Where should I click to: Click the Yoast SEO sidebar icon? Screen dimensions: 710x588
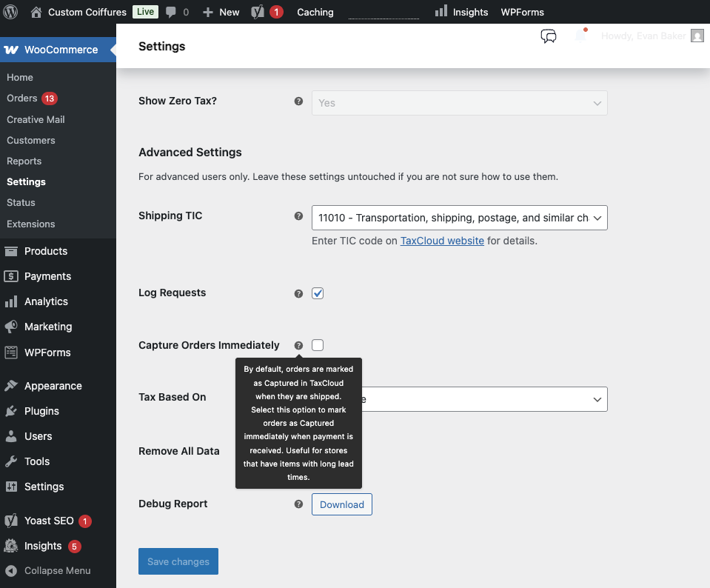tap(11, 521)
